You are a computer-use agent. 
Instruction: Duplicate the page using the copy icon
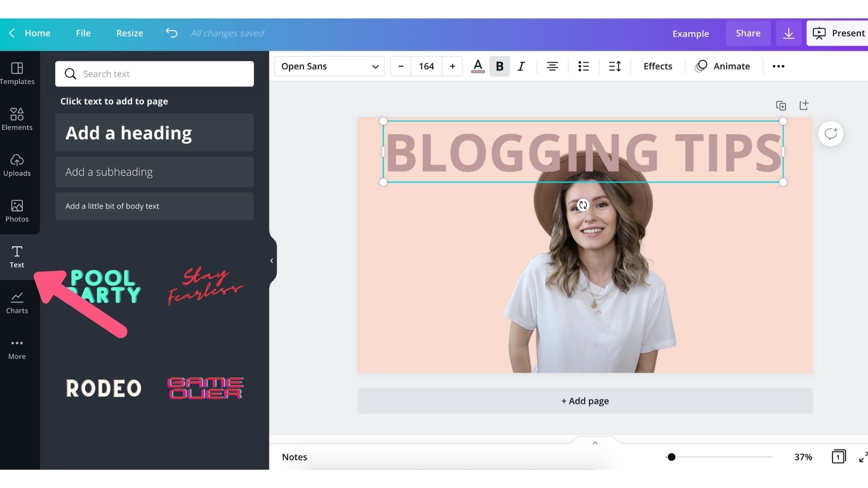pos(781,105)
